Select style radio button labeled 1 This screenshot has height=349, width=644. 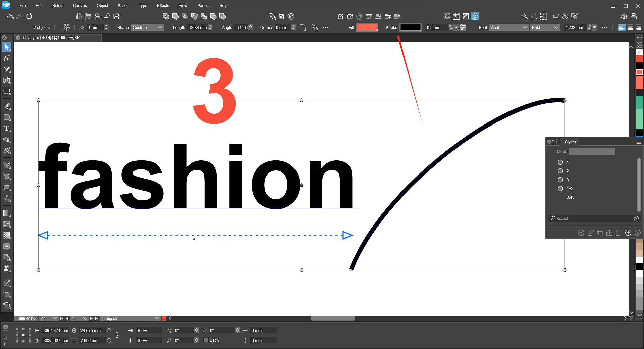[560, 162]
